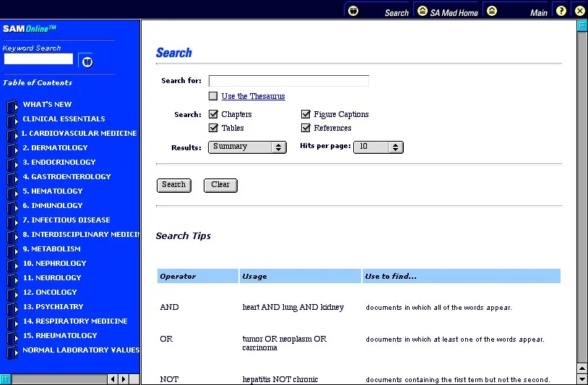Click the Keyword Search input field

click(38, 59)
